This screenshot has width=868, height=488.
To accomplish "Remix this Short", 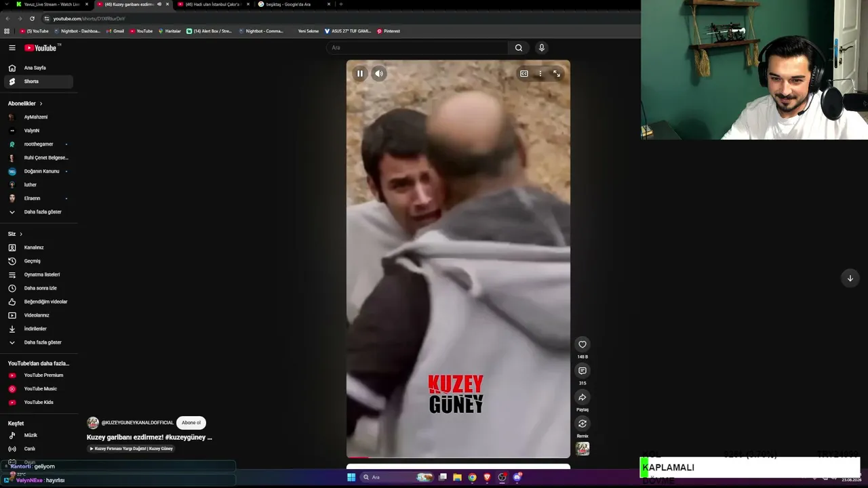I will pos(582,424).
